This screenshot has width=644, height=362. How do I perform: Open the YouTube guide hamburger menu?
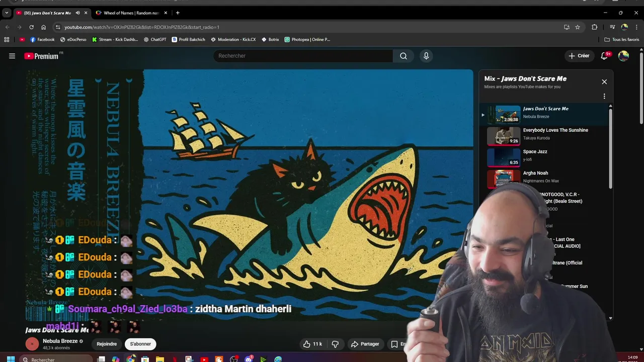pos(12,56)
